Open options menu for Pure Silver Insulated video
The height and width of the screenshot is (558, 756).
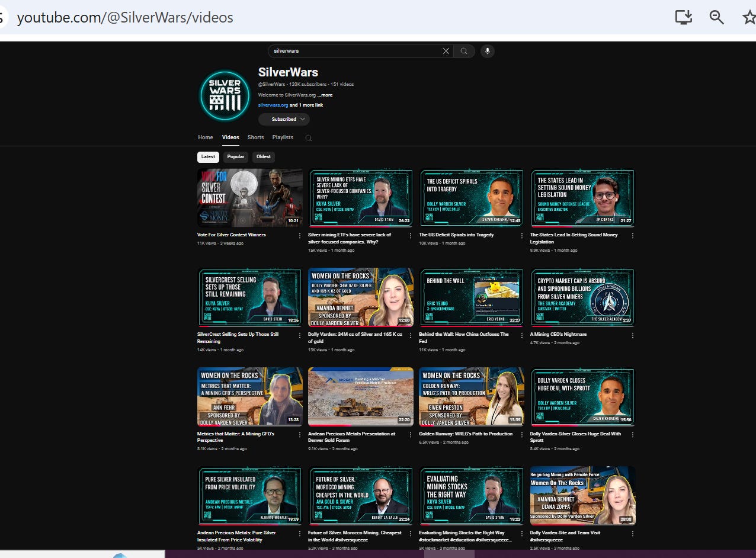pyautogui.click(x=300, y=534)
